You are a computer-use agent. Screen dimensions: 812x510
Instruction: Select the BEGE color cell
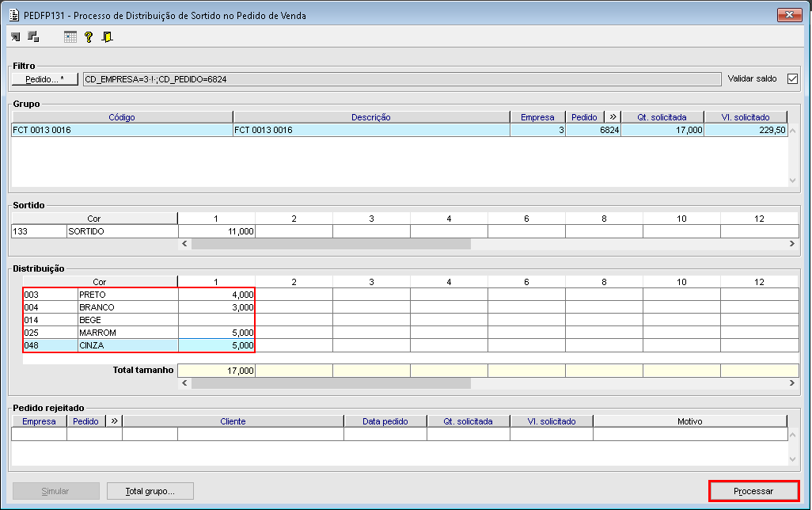[x=128, y=320]
